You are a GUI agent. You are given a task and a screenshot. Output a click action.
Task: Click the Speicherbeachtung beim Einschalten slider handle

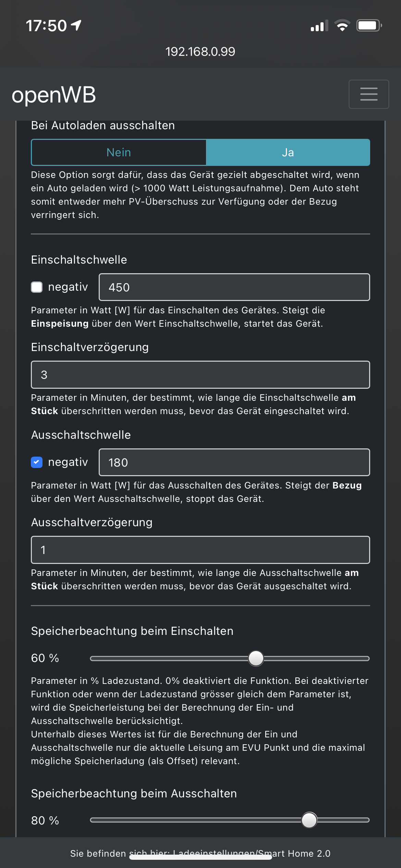pos(256,658)
